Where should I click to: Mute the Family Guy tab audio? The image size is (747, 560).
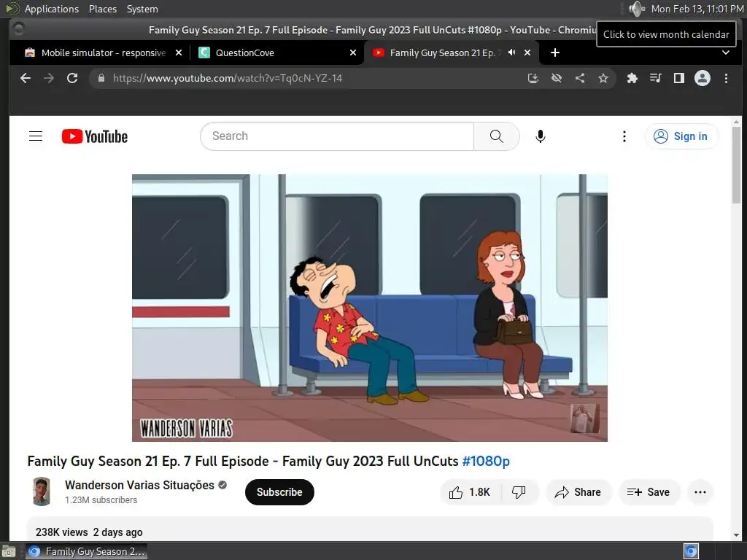[x=511, y=52]
